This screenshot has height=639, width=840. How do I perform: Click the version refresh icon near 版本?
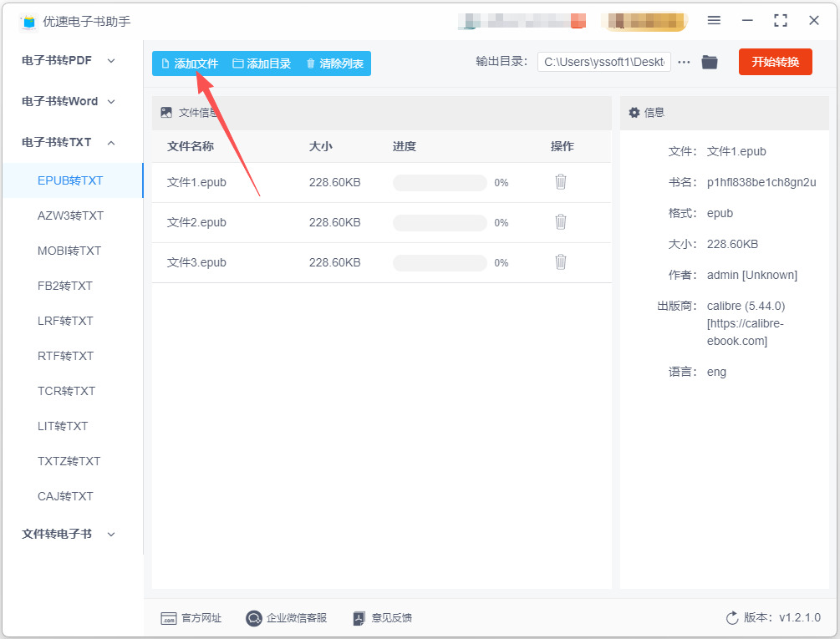point(732,618)
